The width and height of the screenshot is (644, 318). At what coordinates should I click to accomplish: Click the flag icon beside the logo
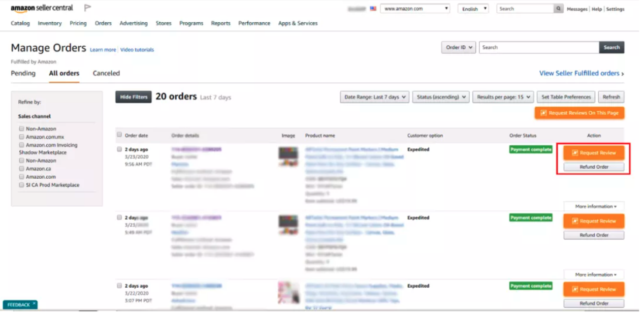pos(87,8)
